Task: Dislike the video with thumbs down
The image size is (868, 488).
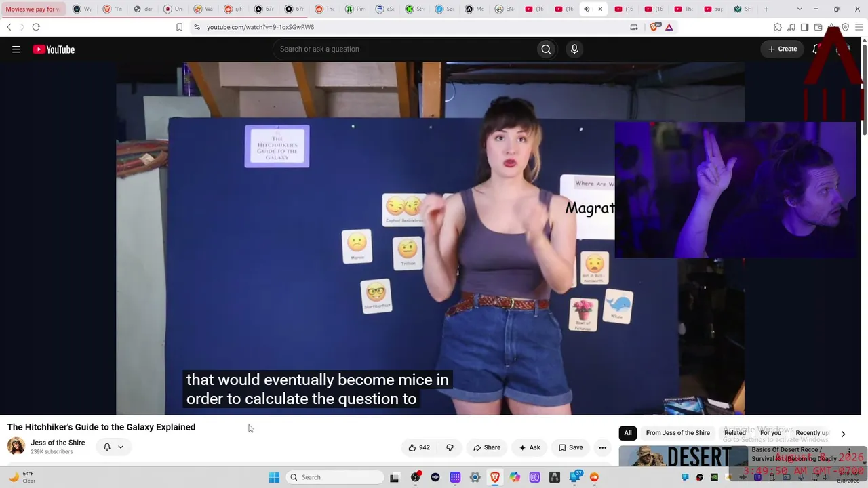Action: coord(450,447)
